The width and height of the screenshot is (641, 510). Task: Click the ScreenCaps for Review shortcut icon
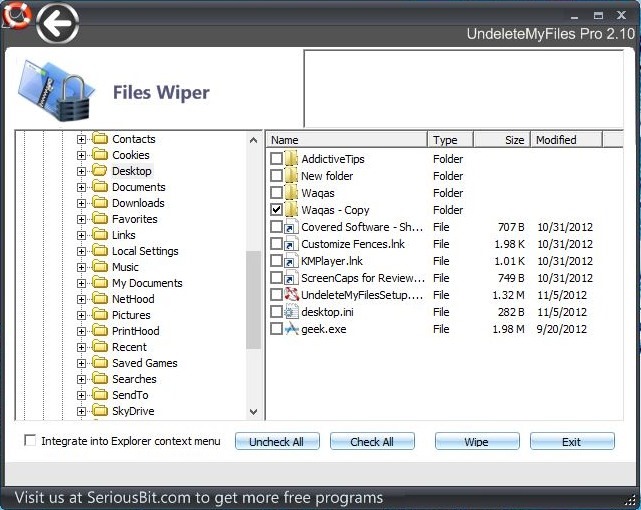[x=291, y=278]
